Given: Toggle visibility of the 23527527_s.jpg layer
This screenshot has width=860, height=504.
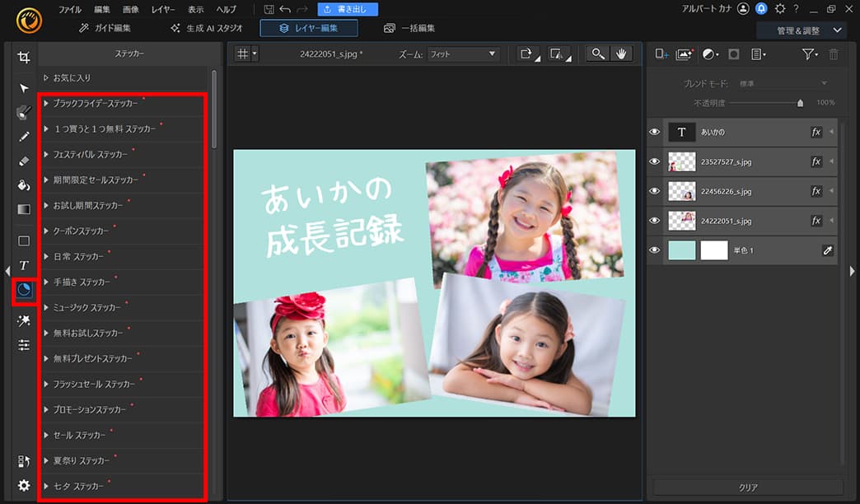Looking at the screenshot, I should (655, 162).
